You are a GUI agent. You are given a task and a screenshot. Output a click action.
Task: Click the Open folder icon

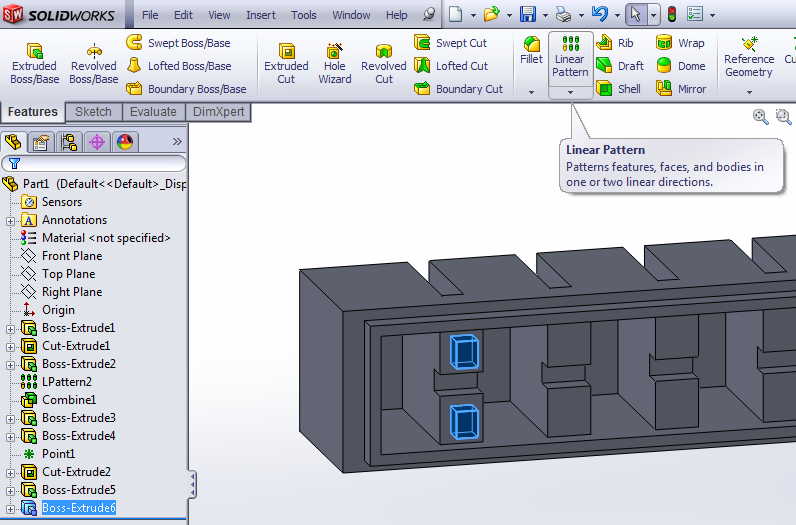coord(491,14)
